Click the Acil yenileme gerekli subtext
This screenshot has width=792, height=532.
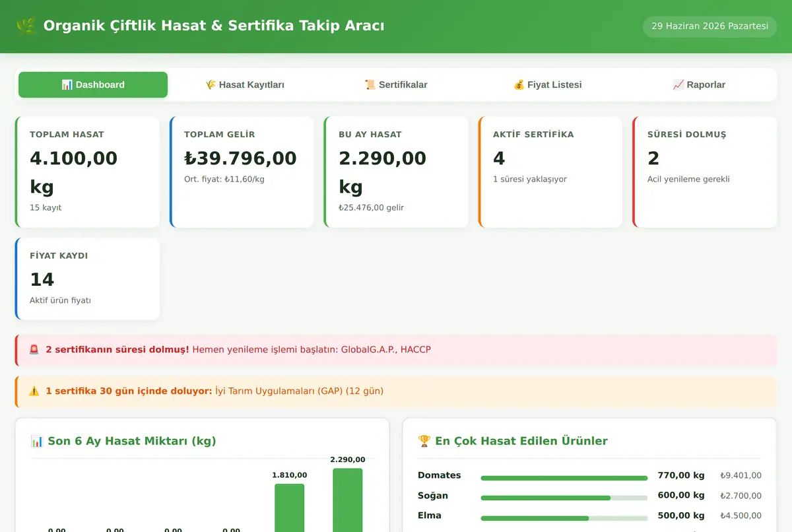[688, 179]
